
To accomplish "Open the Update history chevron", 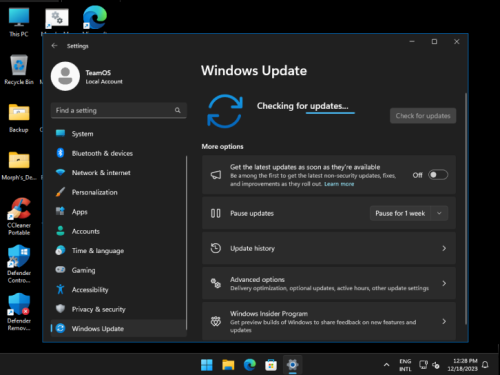I will tap(444, 248).
